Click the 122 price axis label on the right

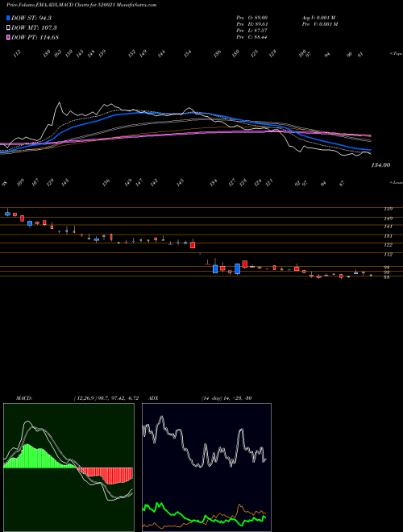point(388,244)
